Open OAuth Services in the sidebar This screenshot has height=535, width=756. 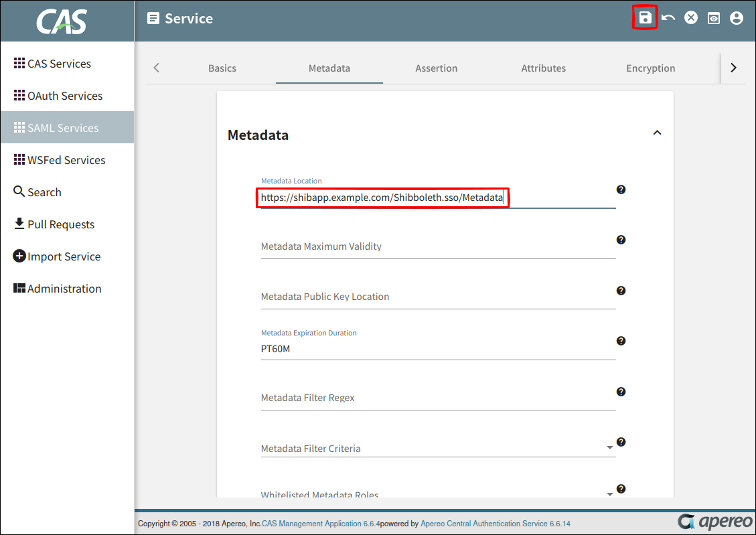(65, 96)
